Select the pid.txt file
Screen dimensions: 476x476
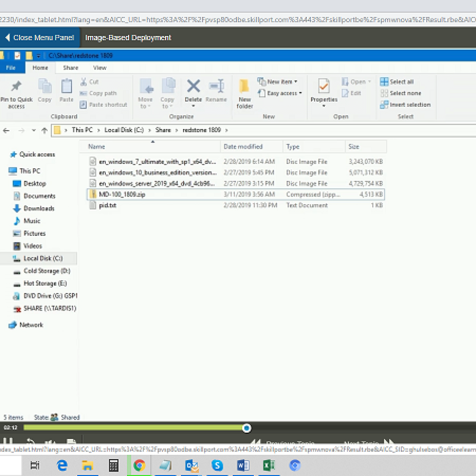point(236,205)
